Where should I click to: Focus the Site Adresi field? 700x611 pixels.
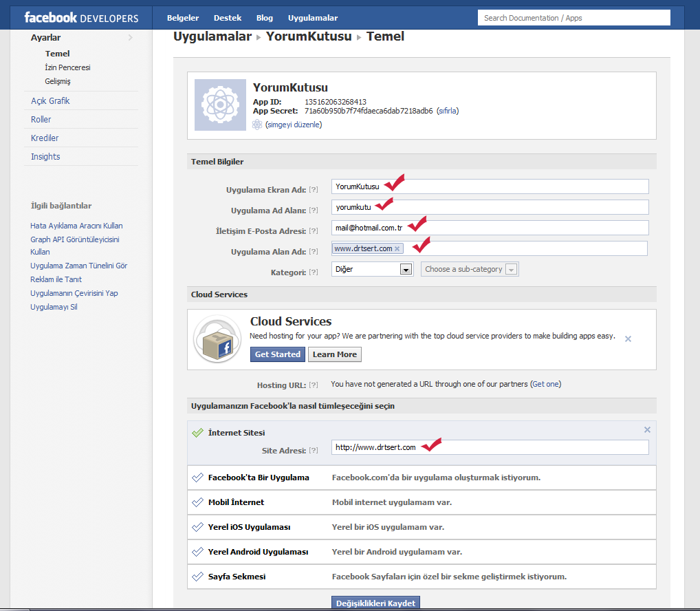coord(490,447)
